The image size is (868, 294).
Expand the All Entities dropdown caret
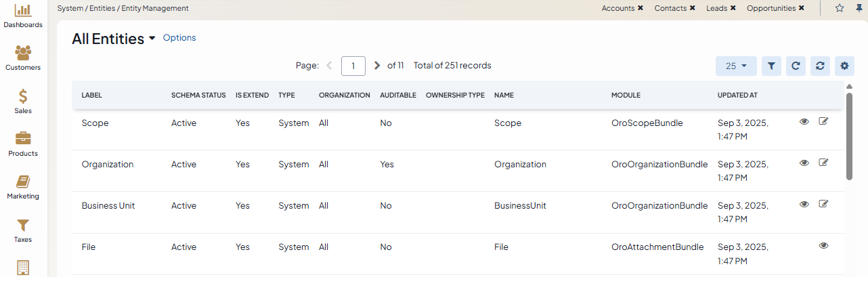(x=152, y=39)
